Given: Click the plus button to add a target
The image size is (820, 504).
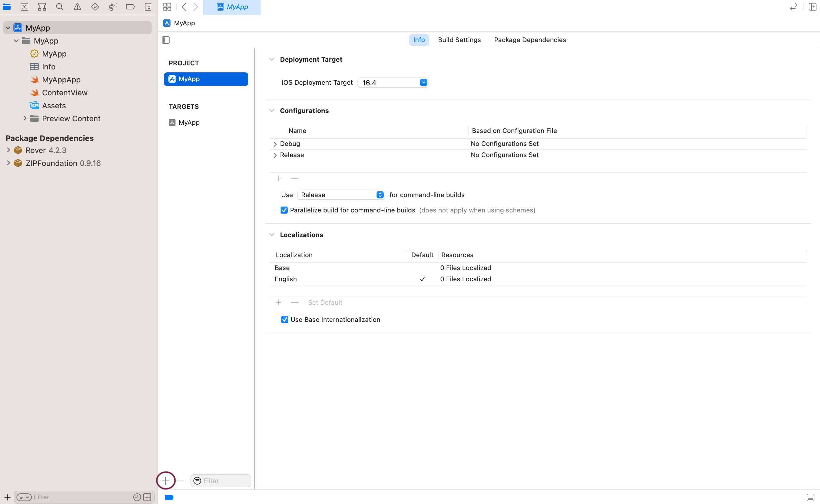Looking at the screenshot, I should 165,481.
